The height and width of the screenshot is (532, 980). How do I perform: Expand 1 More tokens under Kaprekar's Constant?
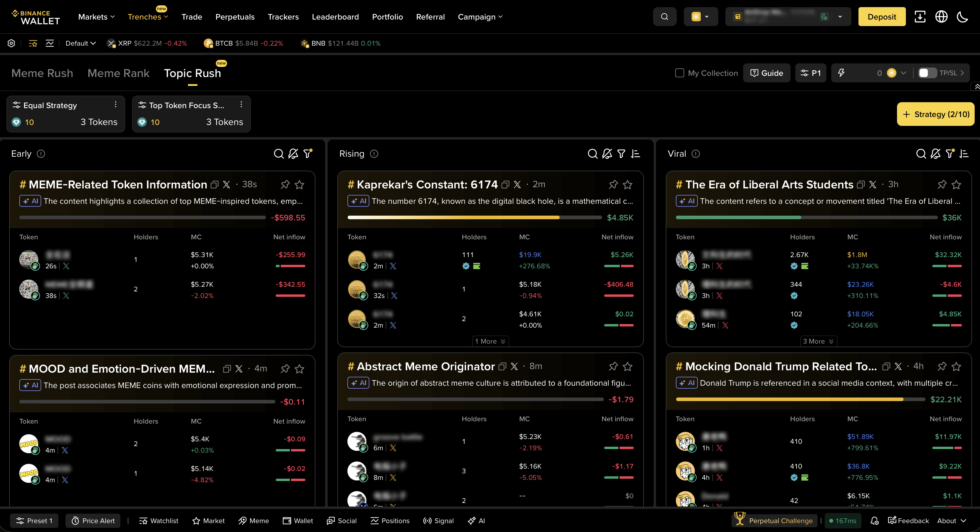point(490,341)
